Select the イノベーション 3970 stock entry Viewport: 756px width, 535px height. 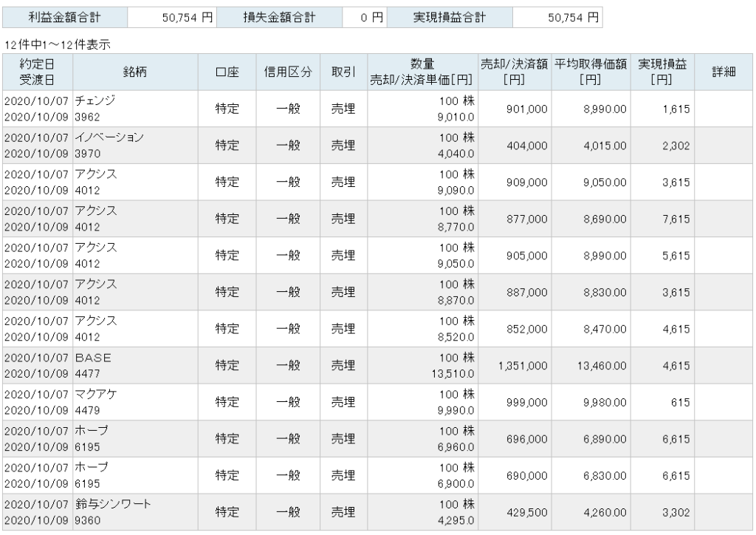tap(109, 137)
